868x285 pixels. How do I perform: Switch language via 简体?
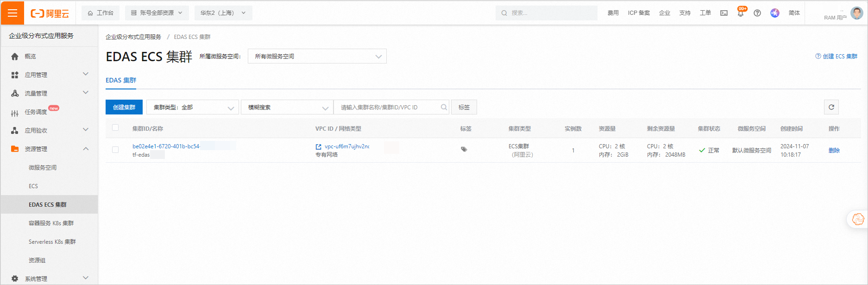coord(794,13)
